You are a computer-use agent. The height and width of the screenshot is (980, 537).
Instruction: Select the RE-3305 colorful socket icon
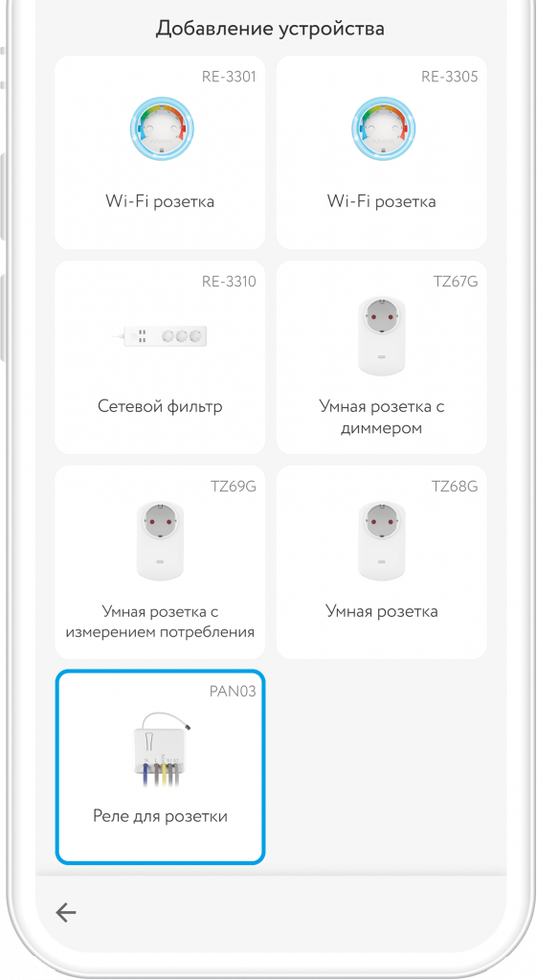pyautogui.click(x=384, y=128)
